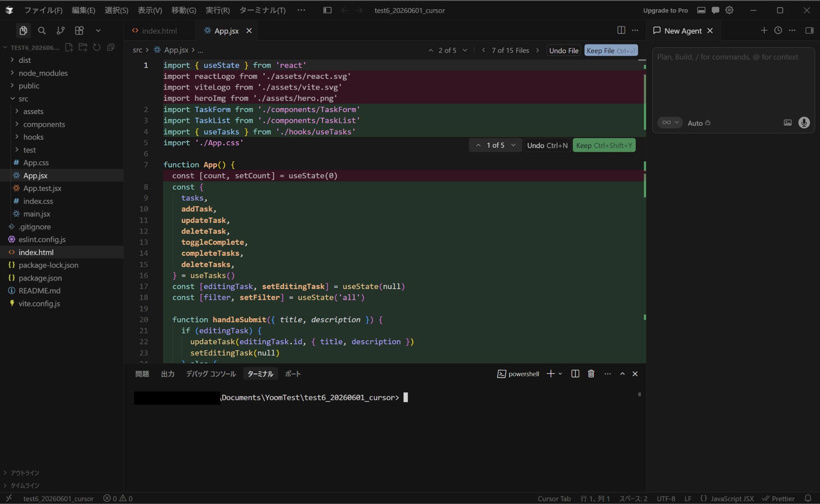Open Cursor settings gear icon
This screenshot has height=504, width=820.
coord(730,10)
